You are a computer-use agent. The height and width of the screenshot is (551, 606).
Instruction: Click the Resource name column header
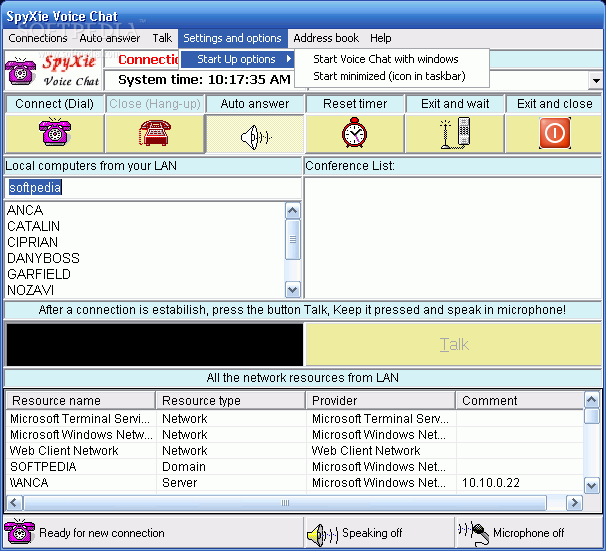pyautogui.click(x=81, y=401)
